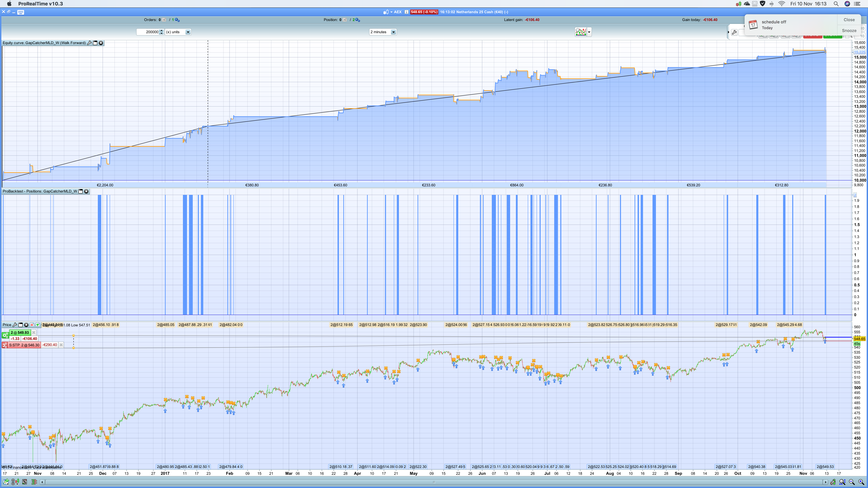The height and width of the screenshot is (488, 868).
Task: Click fourth bottom toolbar grid icon
Action: 34,482
